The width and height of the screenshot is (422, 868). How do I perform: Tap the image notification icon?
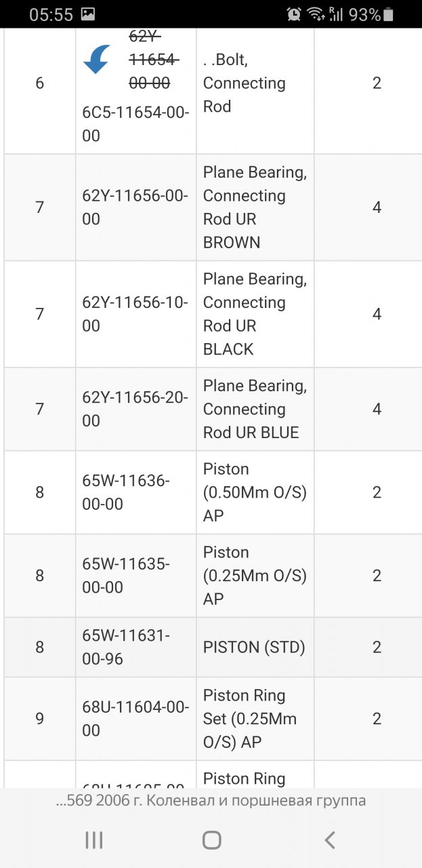[87, 14]
